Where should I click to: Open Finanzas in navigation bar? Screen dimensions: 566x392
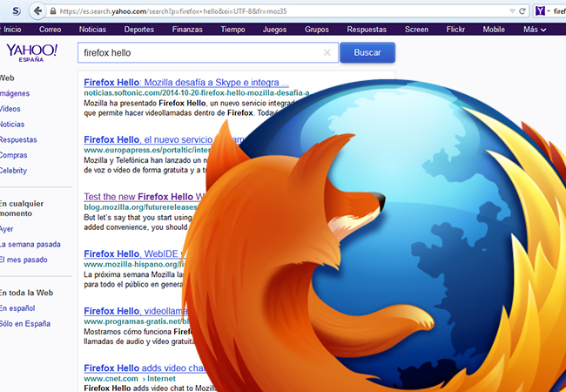187,30
